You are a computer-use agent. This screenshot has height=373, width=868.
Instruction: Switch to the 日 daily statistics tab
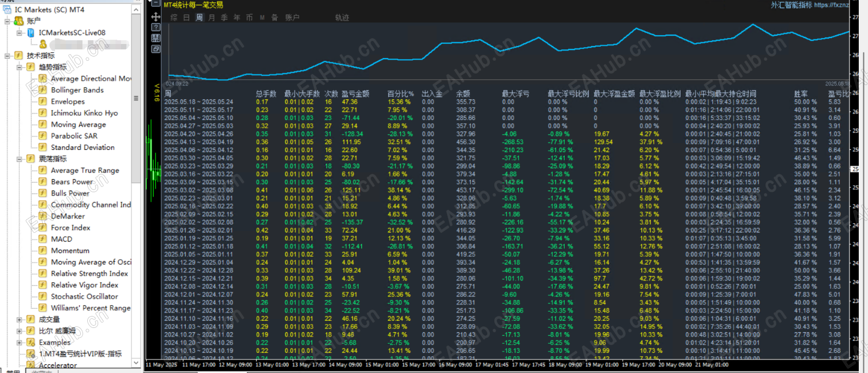coord(187,17)
